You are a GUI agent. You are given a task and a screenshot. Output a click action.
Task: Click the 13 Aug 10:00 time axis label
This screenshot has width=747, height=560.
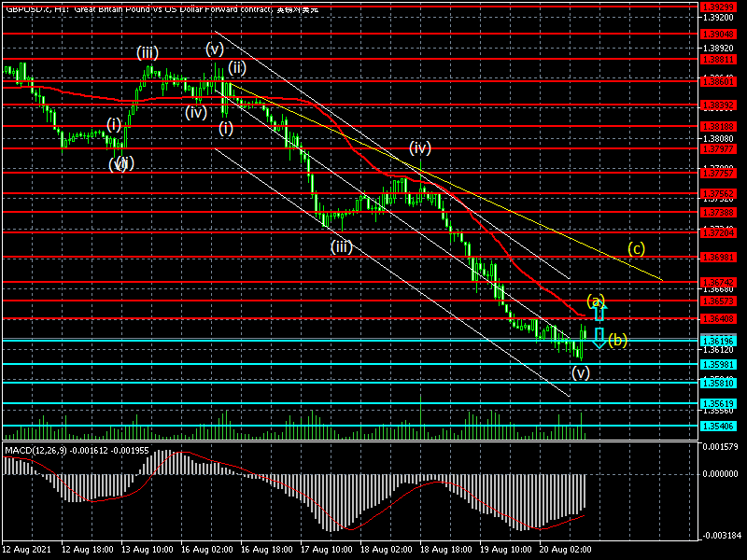click(148, 550)
